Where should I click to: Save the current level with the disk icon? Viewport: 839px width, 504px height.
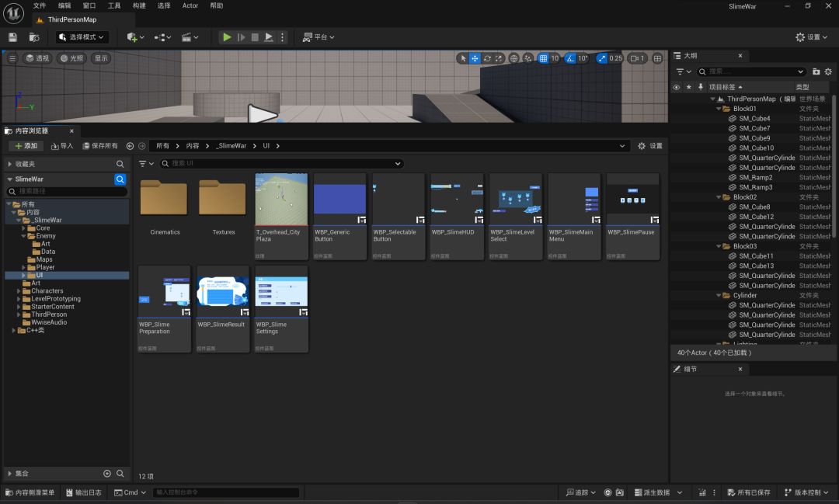[x=13, y=37]
